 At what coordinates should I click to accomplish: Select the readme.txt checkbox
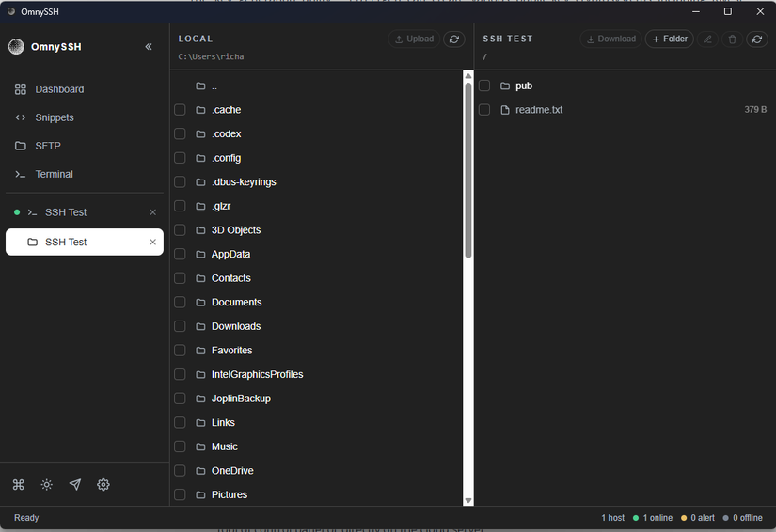484,110
